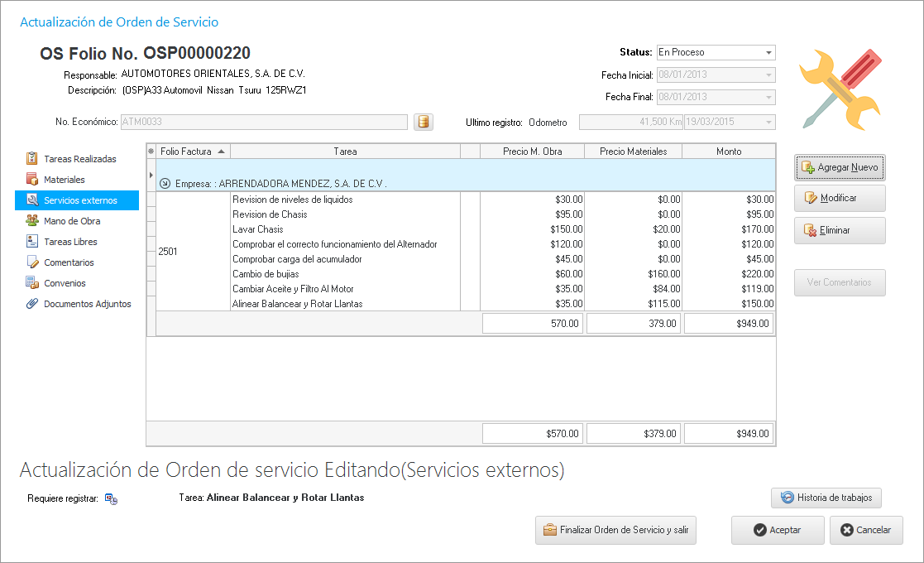Open the Servicios externos section
Image resolution: width=924 pixels, height=563 pixels.
point(79,200)
